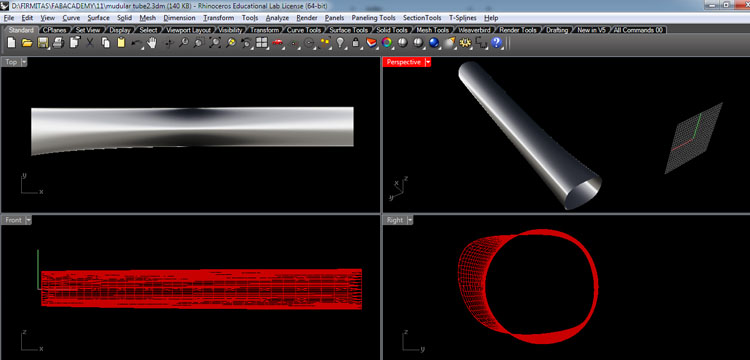Select the Zoom Dynamic magnifier
Image resolution: width=750 pixels, height=360 pixels.
tap(183, 43)
